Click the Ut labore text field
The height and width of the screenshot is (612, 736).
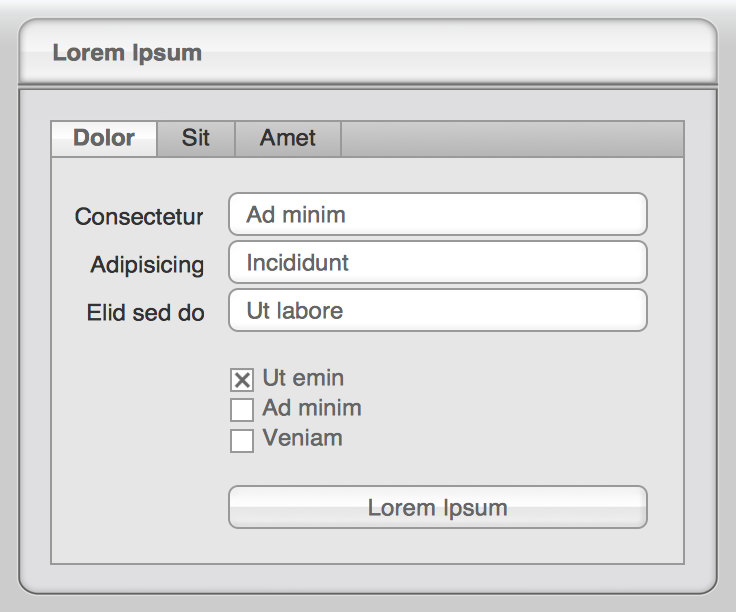tap(437, 310)
